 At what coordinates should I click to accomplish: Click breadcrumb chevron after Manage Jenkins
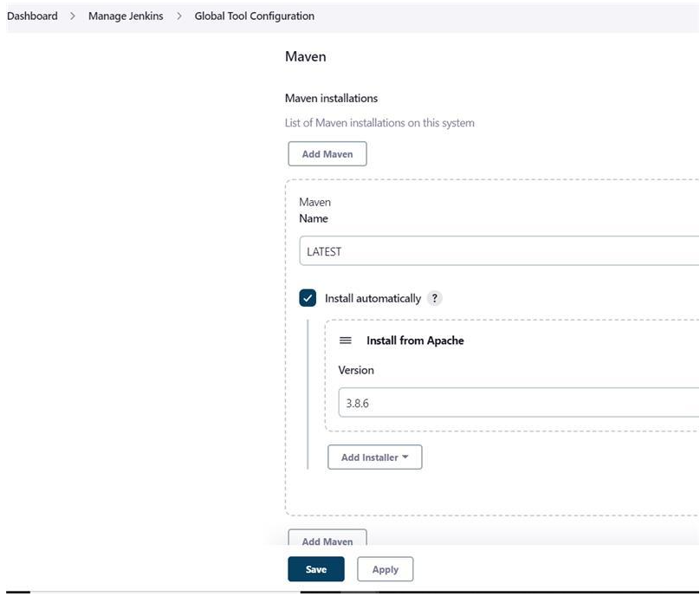179,16
